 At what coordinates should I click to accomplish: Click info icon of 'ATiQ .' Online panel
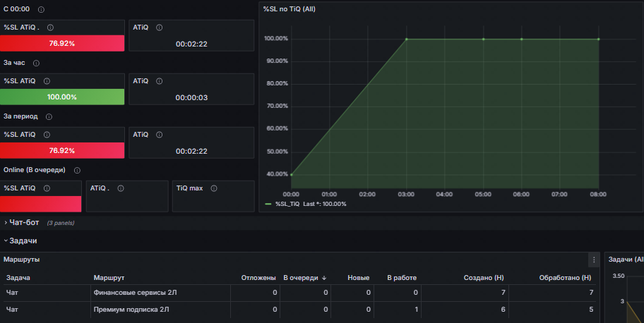[x=121, y=188]
